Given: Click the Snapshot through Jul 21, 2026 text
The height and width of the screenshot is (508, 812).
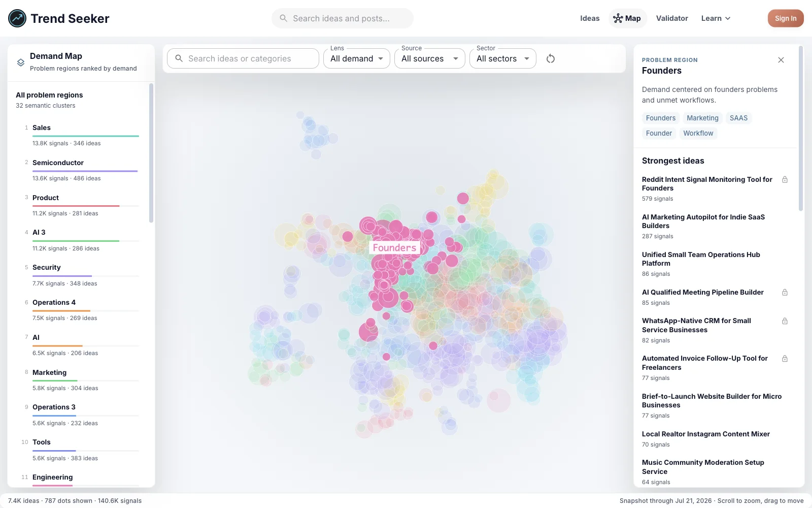Looking at the screenshot, I should tap(665, 501).
